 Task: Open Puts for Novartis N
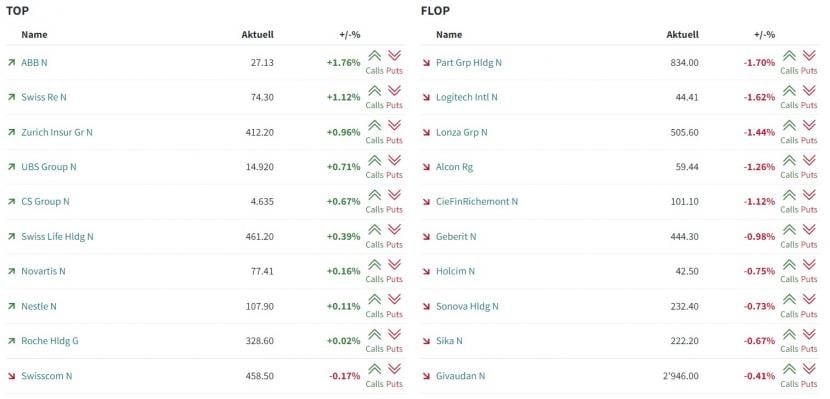(x=394, y=271)
